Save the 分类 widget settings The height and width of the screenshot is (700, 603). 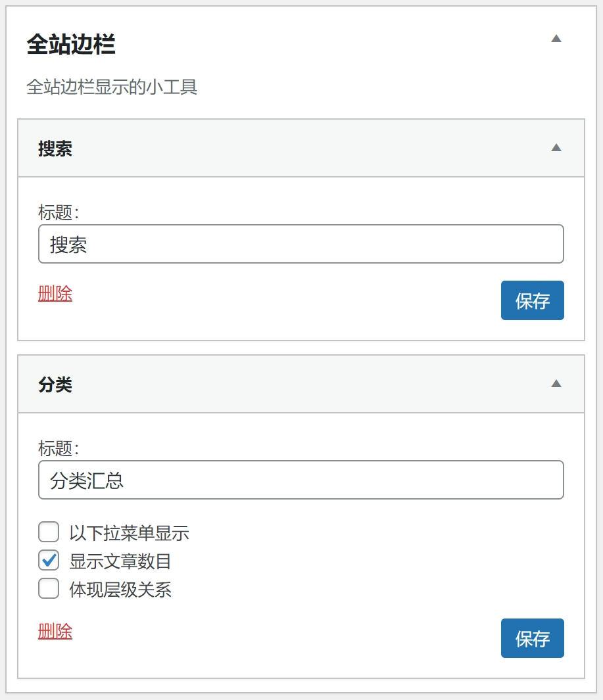pyautogui.click(x=533, y=638)
